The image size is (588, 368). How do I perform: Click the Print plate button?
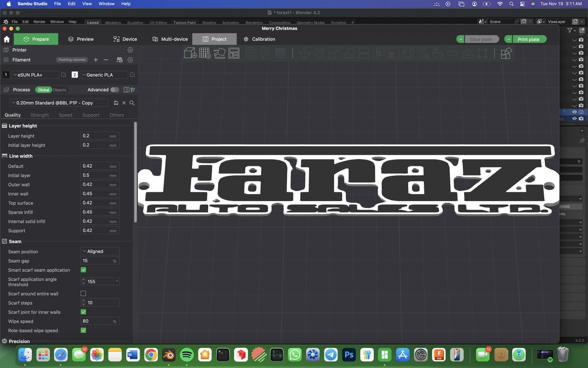coord(529,39)
